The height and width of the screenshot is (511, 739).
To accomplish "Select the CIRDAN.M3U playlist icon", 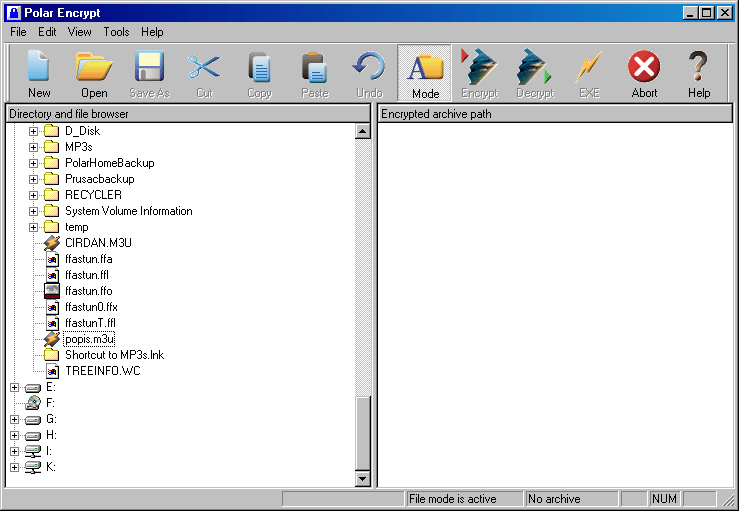I will point(51,243).
